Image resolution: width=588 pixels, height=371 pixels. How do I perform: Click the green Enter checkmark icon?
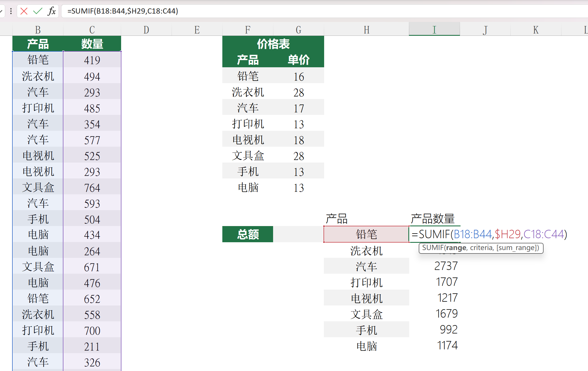coord(37,11)
